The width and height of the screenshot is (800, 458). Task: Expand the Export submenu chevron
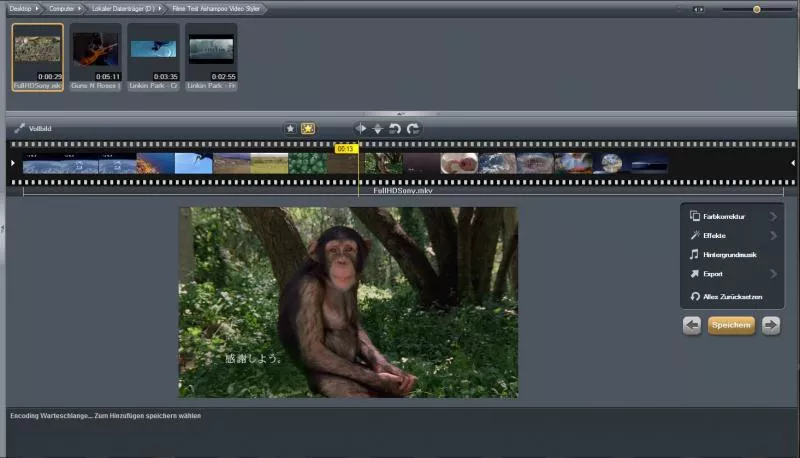(773, 274)
